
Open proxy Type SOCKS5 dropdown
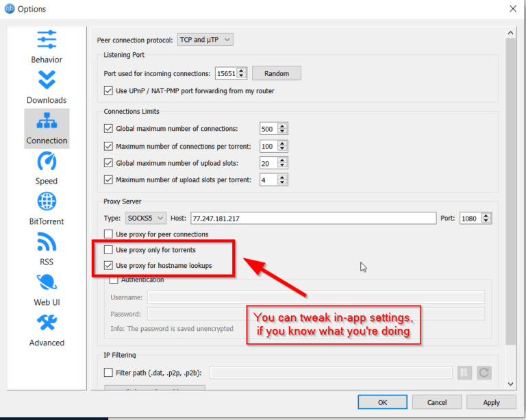pyautogui.click(x=146, y=218)
